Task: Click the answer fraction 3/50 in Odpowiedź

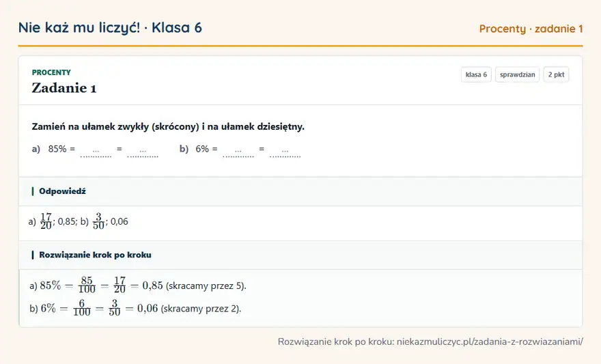Action: pos(98,221)
